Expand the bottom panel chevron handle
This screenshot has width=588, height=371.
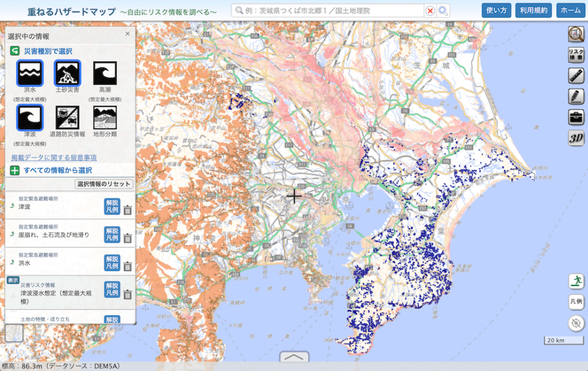294,357
